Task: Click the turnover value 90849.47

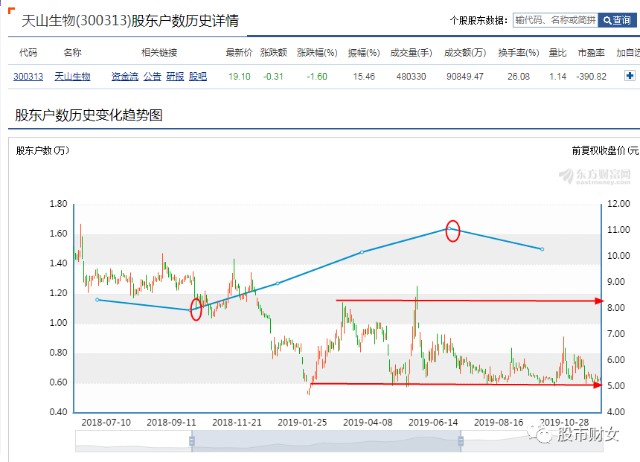Action: [465, 76]
